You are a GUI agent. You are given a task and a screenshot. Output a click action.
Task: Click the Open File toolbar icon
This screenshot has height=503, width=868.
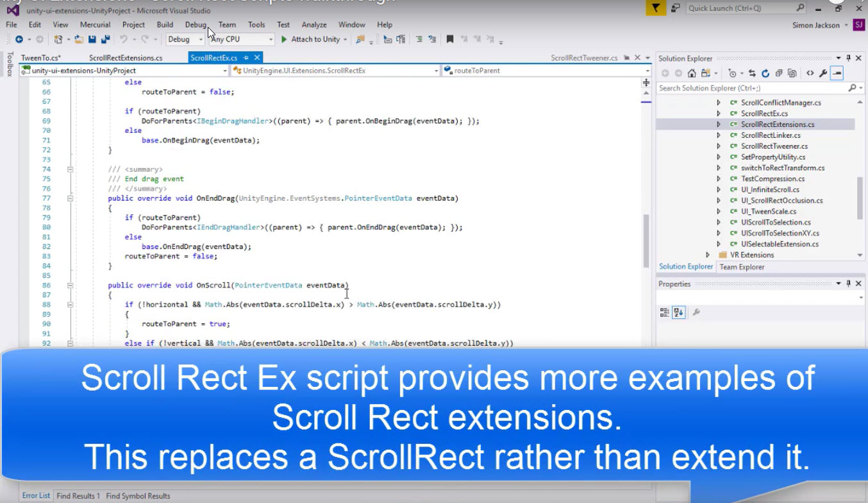[x=79, y=39]
